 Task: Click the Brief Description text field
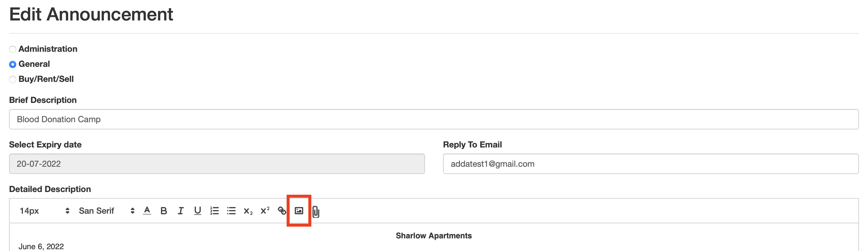tap(434, 119)
